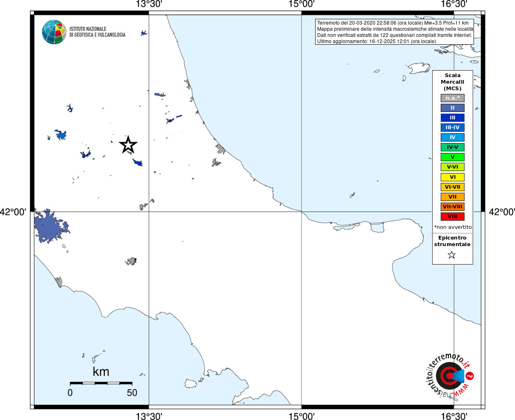Click the 'Terremoto del 20-03-2020' info line
515x420 pixels.
[393, 23]
